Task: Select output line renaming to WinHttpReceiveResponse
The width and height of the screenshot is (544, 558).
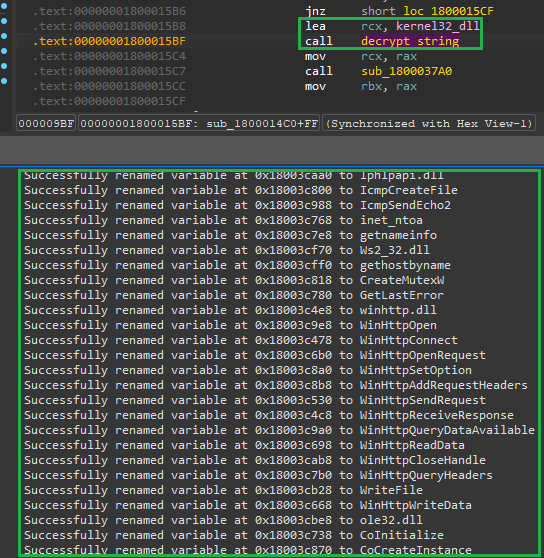Action: pos(269,415)
